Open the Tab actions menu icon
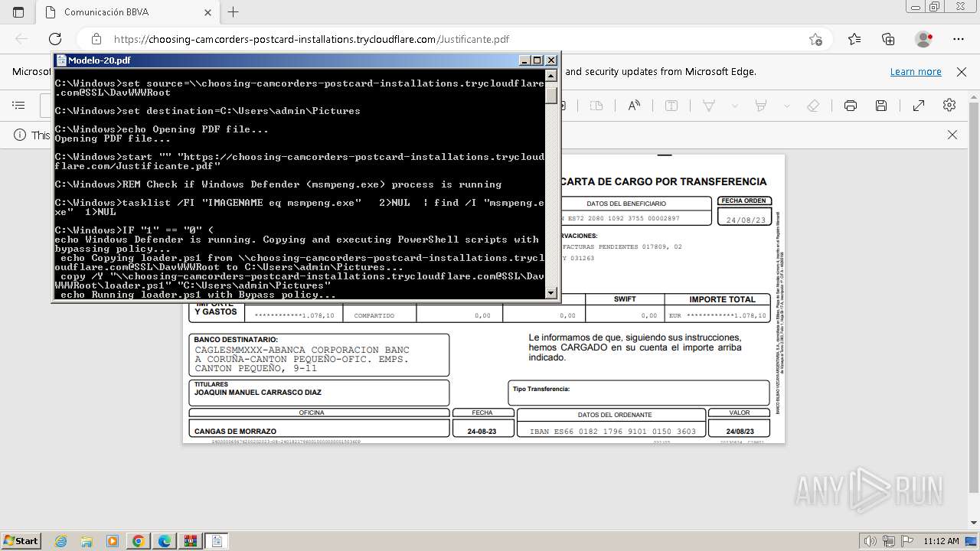 (18, 12)
